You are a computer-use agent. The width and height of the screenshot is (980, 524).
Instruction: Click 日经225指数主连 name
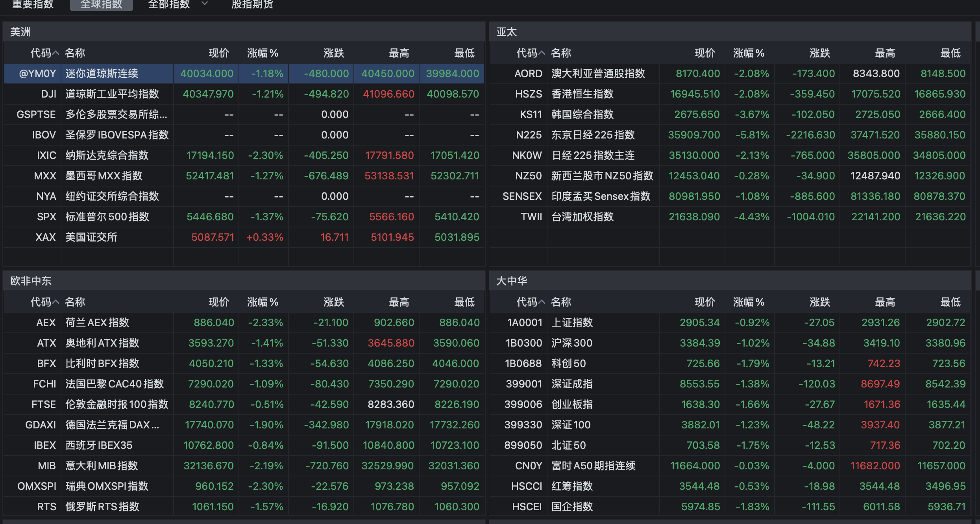(593, 155)
